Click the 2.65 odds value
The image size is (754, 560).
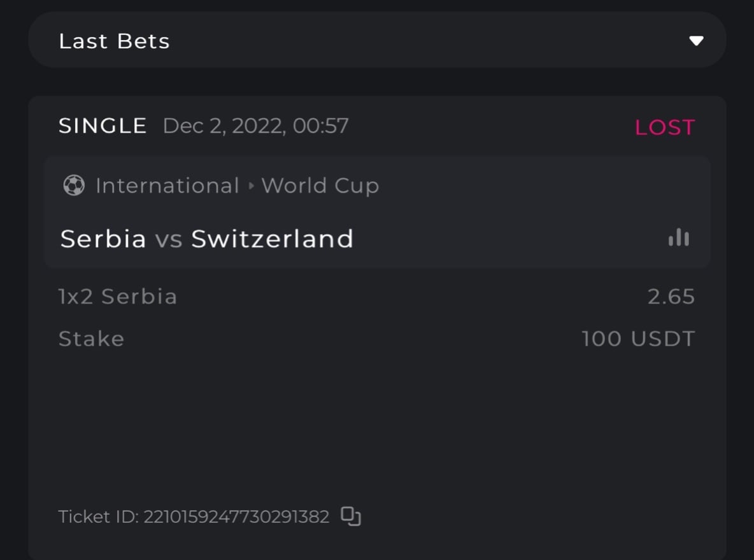point(671,297)
